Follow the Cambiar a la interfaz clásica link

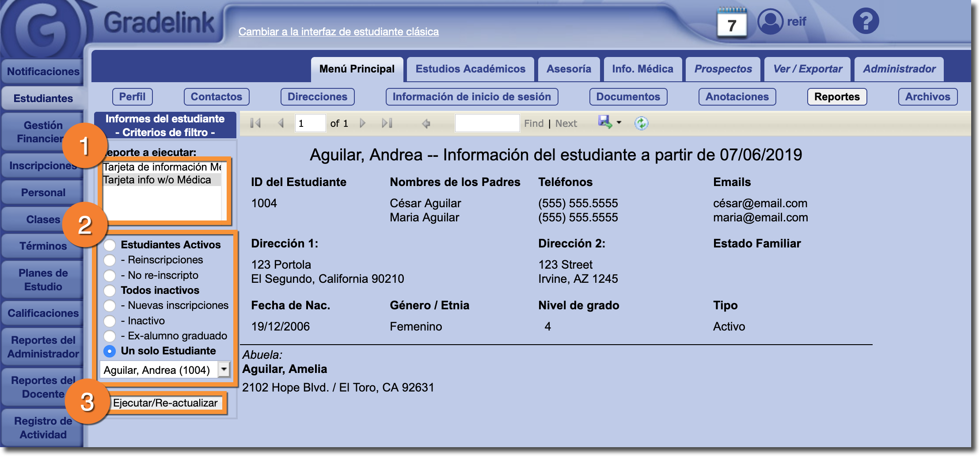(338, 32)
